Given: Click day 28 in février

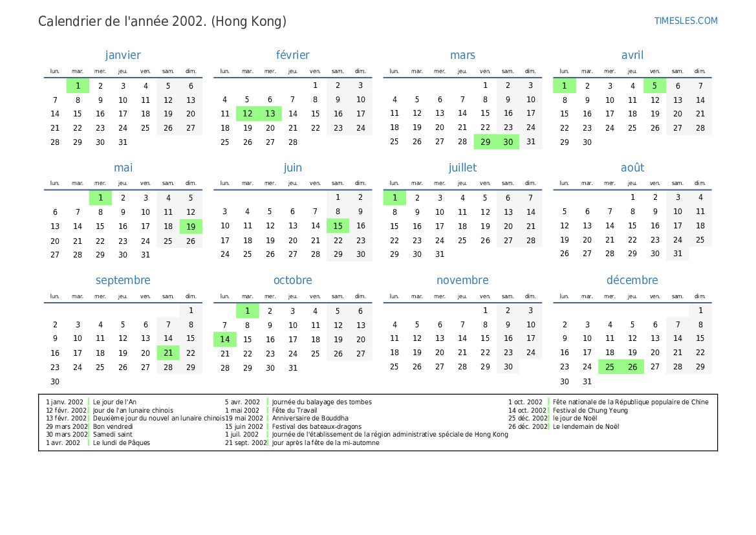Looking at the screenshot, I should [293, 142].
